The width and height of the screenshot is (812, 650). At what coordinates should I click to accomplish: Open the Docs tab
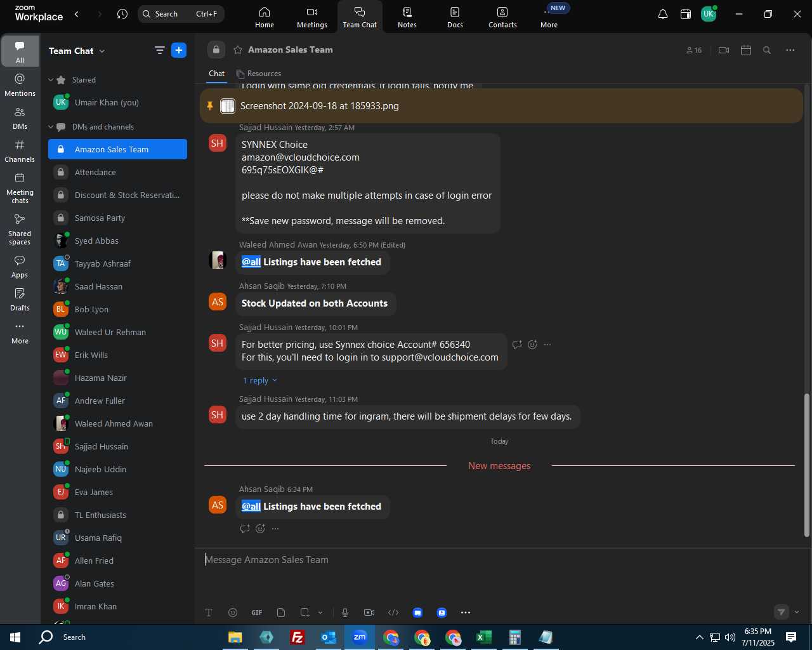click(455, 17)
